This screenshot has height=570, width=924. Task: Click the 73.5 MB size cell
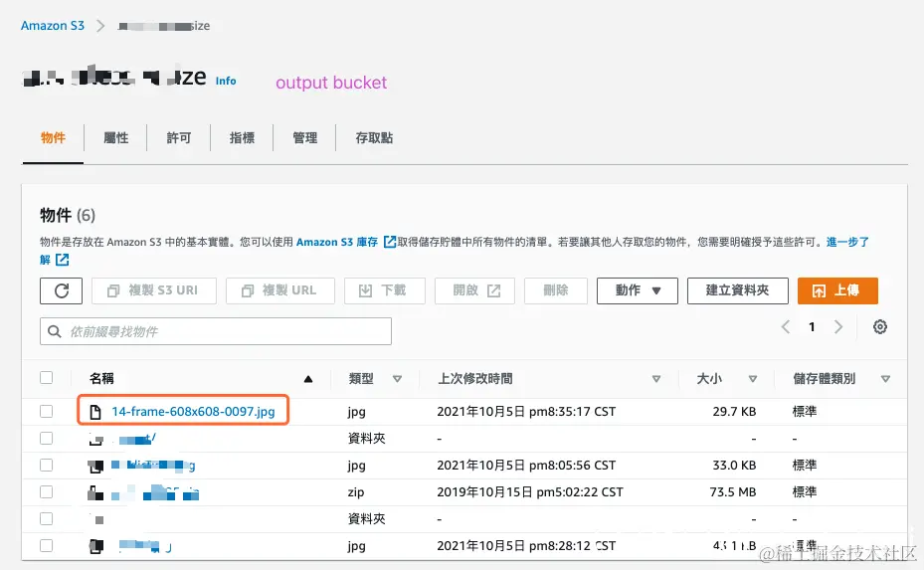click(733, 492)
